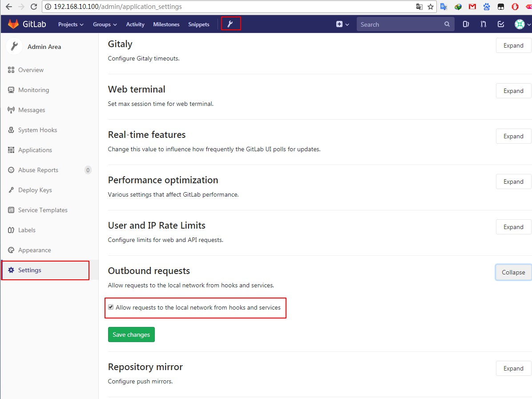The height and width of the screenshot is (399, 532).
Task: Open System Hooks in the sidebar
Action: (37, 130)
